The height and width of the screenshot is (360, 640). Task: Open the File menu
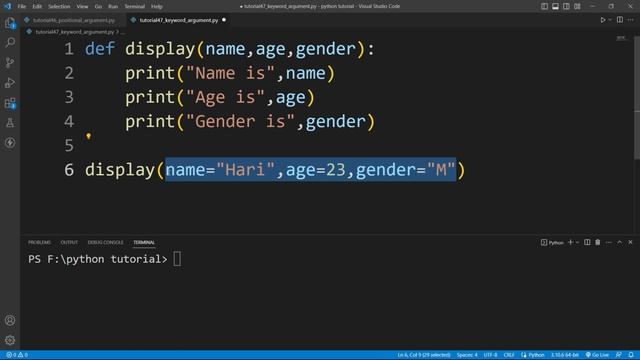pos(22,7)
